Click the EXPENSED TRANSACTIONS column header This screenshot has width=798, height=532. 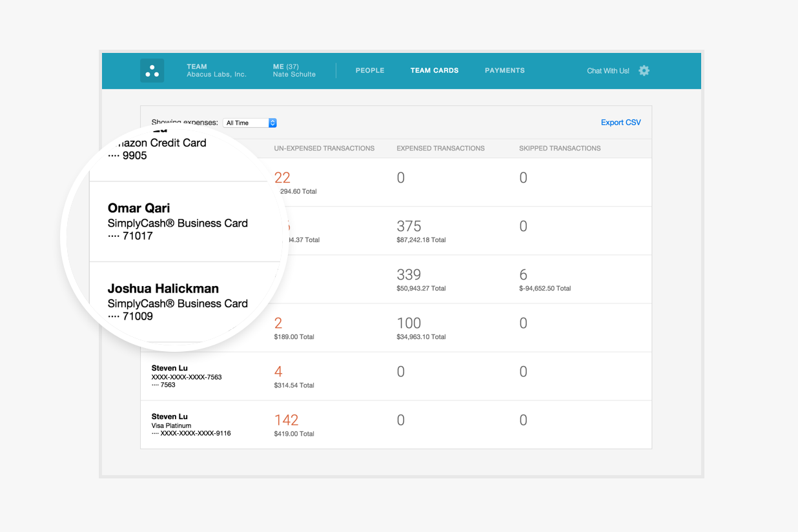(440, 148)
